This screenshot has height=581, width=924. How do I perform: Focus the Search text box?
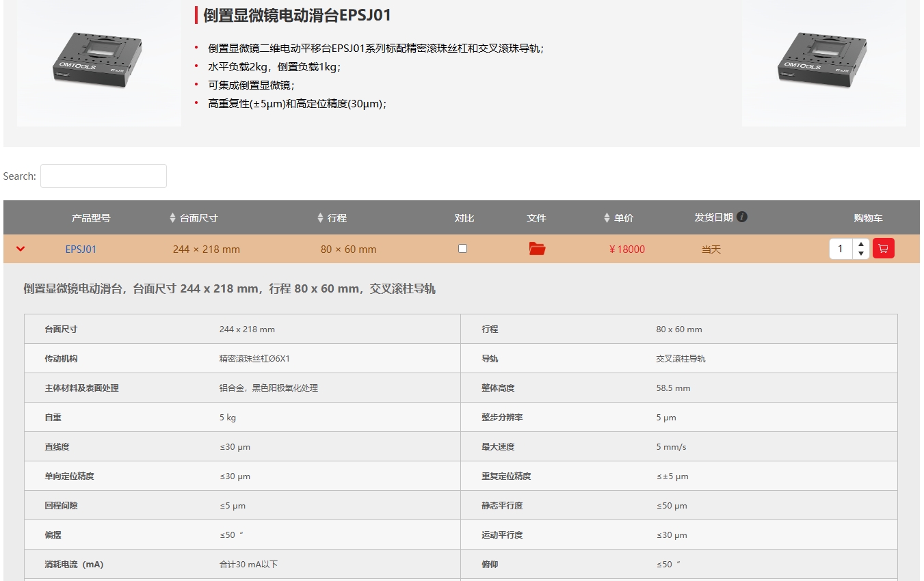[x=103, y=176]
